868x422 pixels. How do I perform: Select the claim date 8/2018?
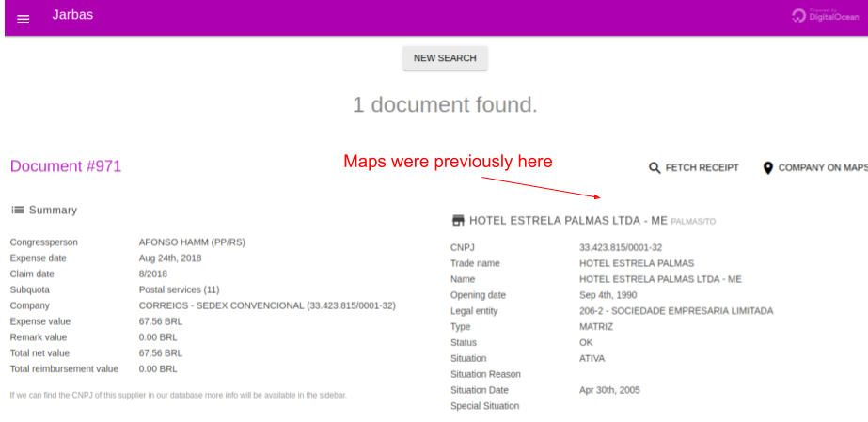pyautogui.click(x=152, y=274)
